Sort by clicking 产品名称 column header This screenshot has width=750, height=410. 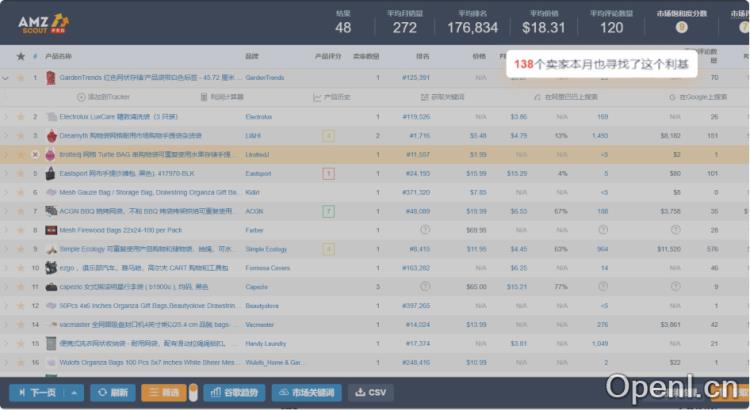(x=58, y=57)
